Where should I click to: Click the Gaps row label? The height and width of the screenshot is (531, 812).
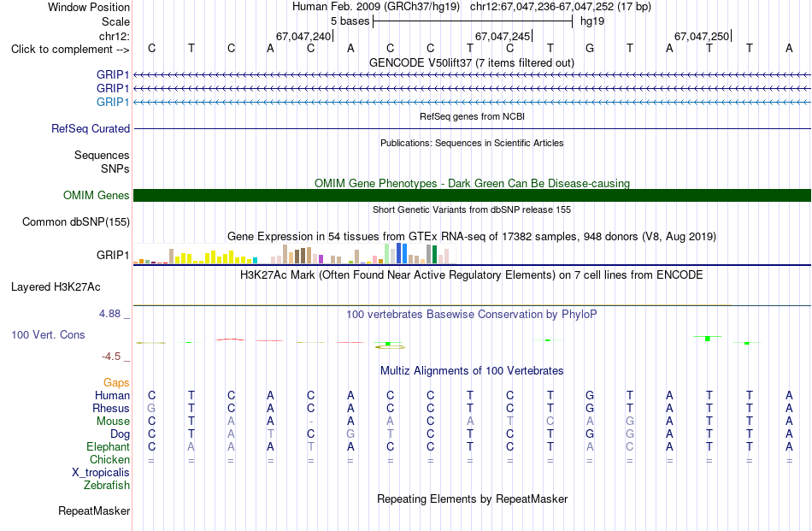[x=116, y=383]
